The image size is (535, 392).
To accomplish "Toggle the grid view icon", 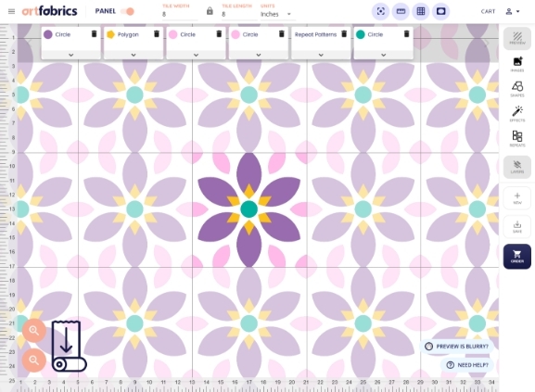I will pos(421,11).
